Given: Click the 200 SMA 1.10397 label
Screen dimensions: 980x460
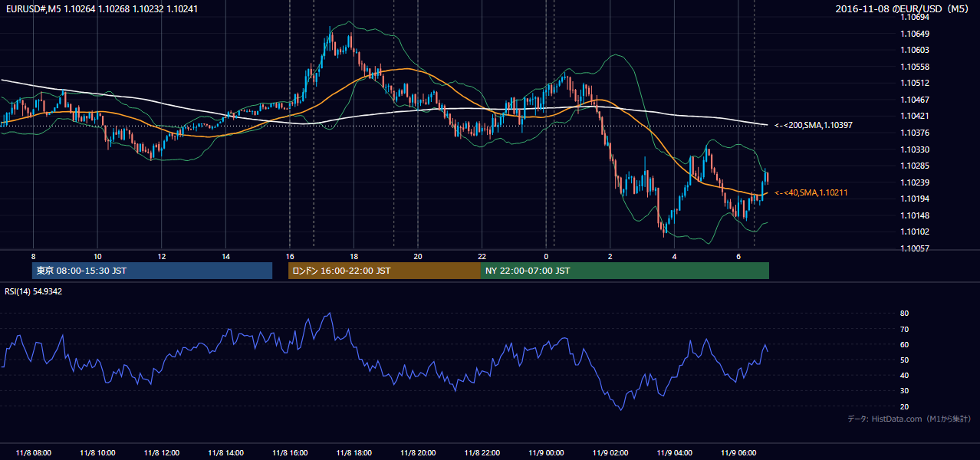Looking at the screenshot, I should (x=814, y=125).
